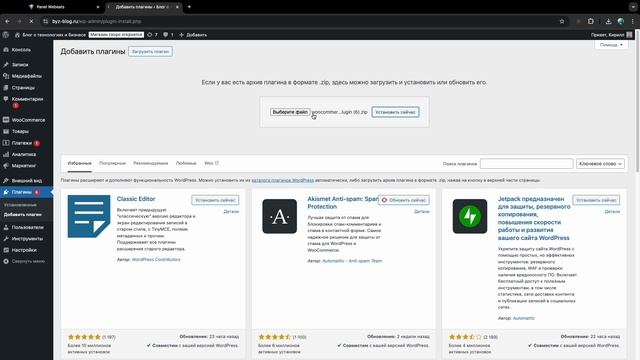Click the browser back arrow
Image resolution: width=640 pixels, height=360 pixels.
pos(7,21)
